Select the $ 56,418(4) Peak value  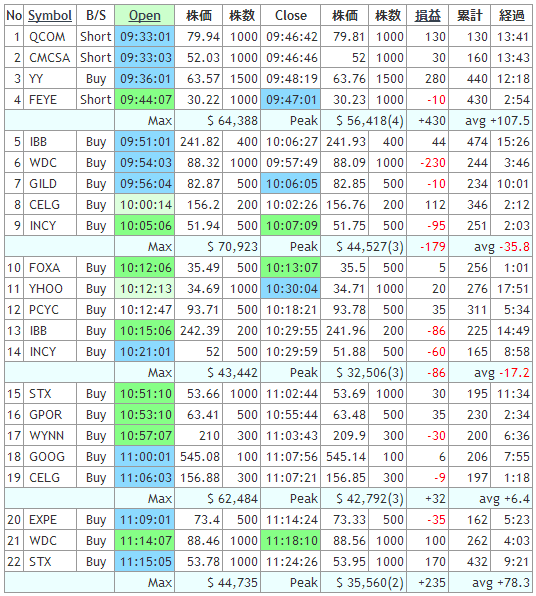tap(363, 120)
